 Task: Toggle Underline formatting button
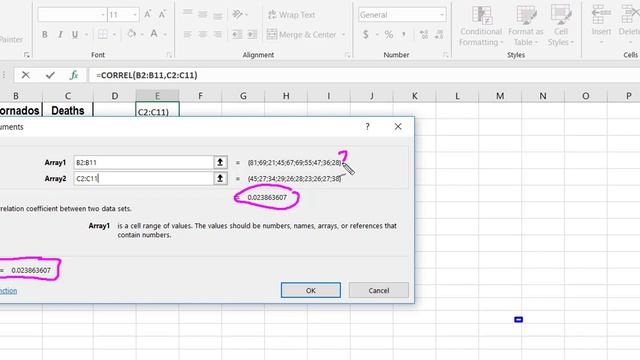[x=75, y=35]
